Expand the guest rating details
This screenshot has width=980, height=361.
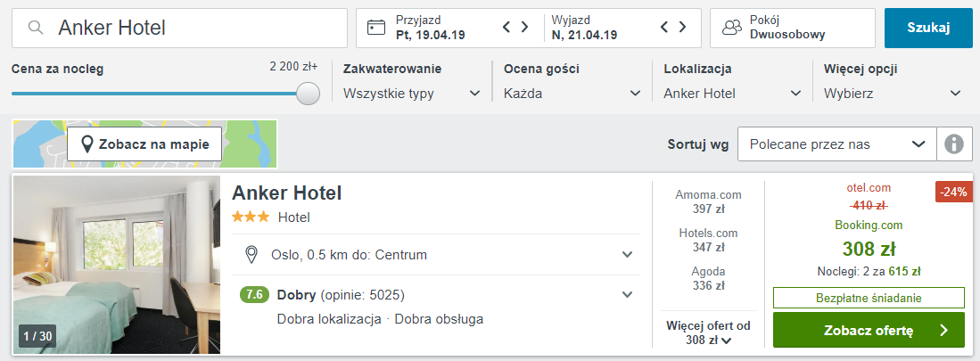tap(627, 295)
